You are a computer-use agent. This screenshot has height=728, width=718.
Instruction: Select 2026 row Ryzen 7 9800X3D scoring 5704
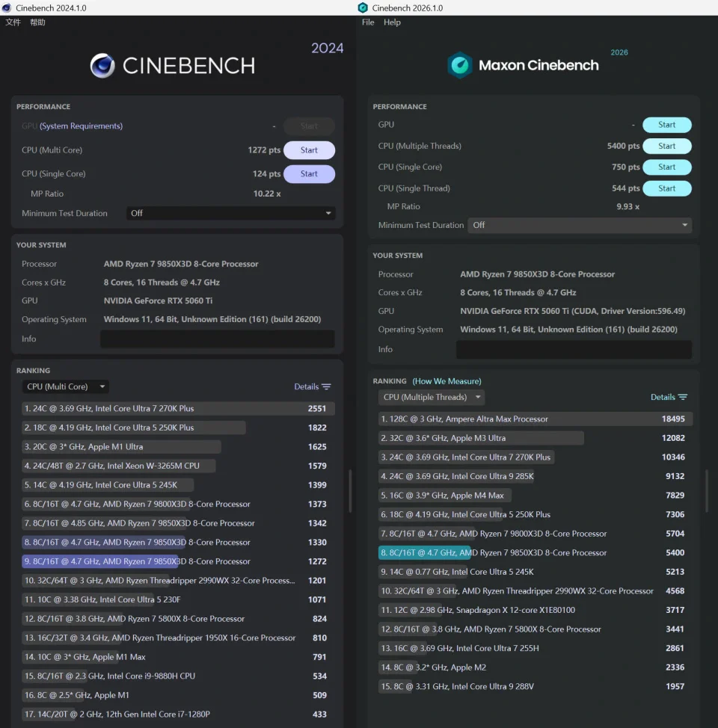[536, 534]
